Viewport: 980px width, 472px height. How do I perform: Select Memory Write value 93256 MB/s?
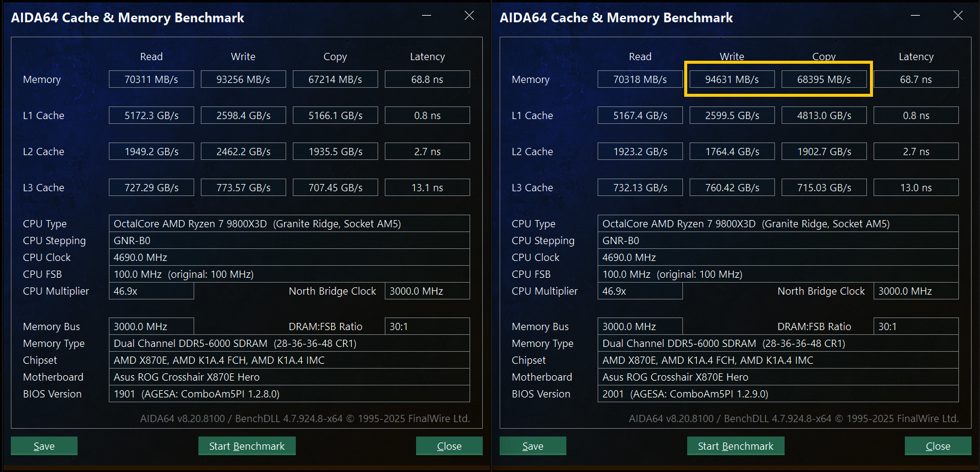243,79
